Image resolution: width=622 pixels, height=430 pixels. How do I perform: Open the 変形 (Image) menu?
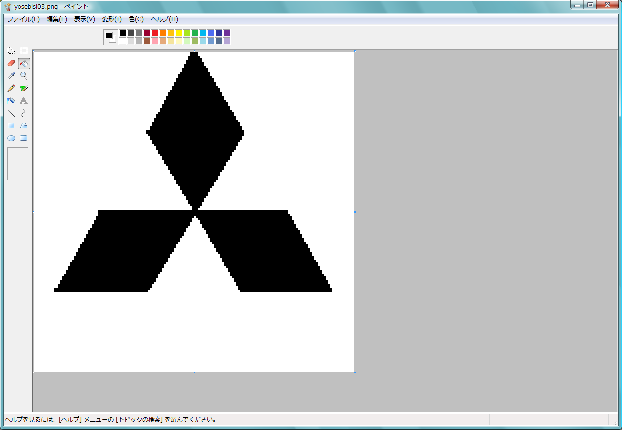click(111, 19)
